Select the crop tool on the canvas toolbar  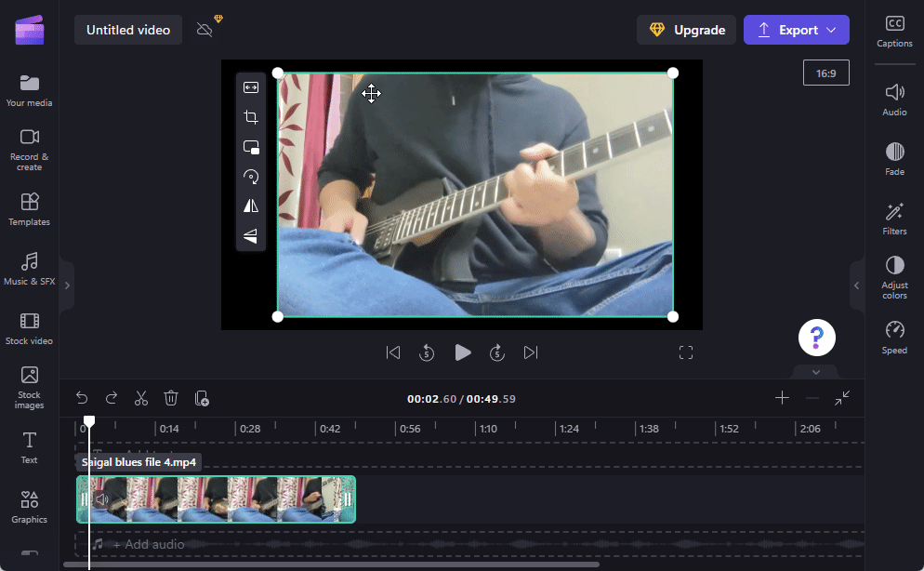(x=251, y=117)
